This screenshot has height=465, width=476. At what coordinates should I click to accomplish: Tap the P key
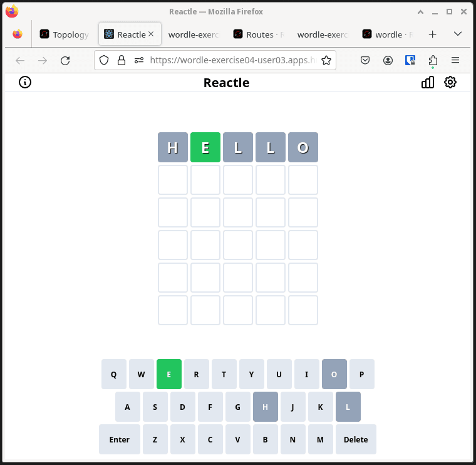(362, 374)
